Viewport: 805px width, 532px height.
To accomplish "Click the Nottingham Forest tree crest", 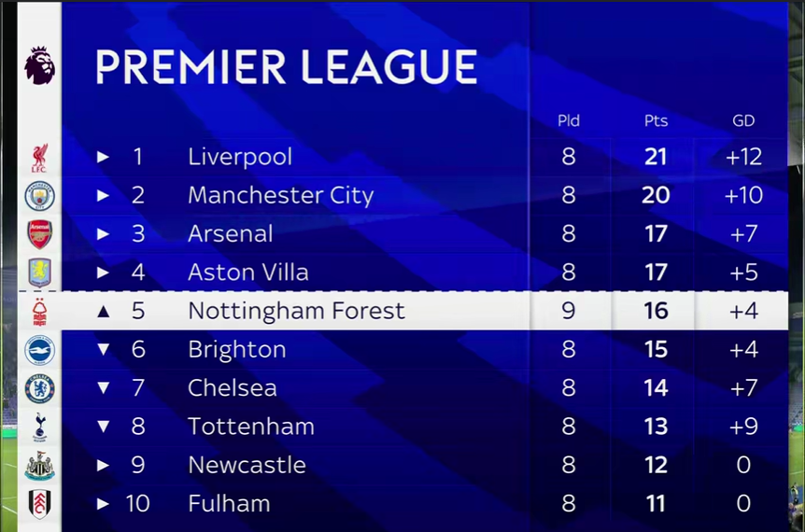I will click(39, 312).
